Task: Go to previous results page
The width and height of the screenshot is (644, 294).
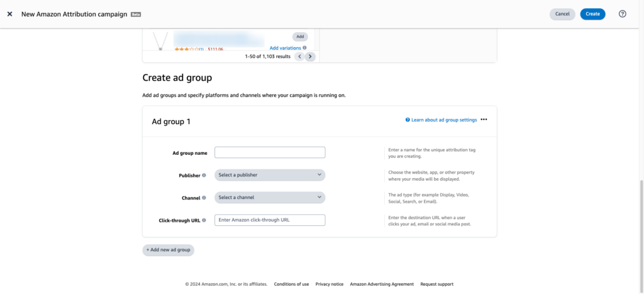Action: pyautogui.click(x=299, y=56)
